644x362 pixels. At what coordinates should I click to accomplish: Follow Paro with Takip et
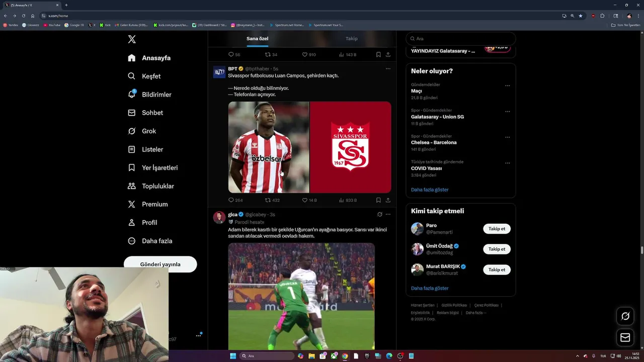(x=497, y=229)
